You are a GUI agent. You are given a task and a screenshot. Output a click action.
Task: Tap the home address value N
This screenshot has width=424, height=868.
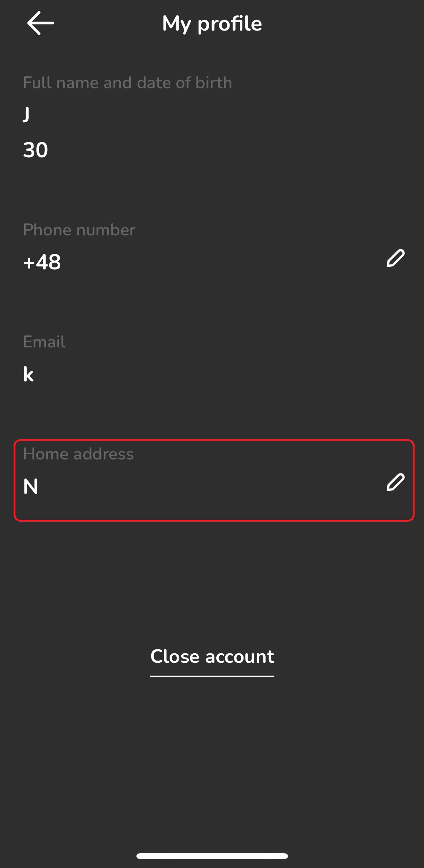31,487
